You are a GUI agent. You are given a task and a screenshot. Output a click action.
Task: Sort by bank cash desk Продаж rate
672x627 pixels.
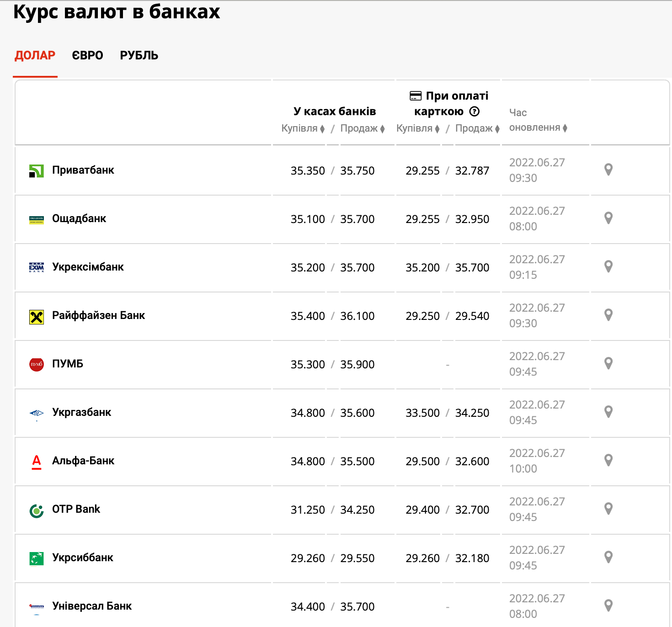(363, 128)
